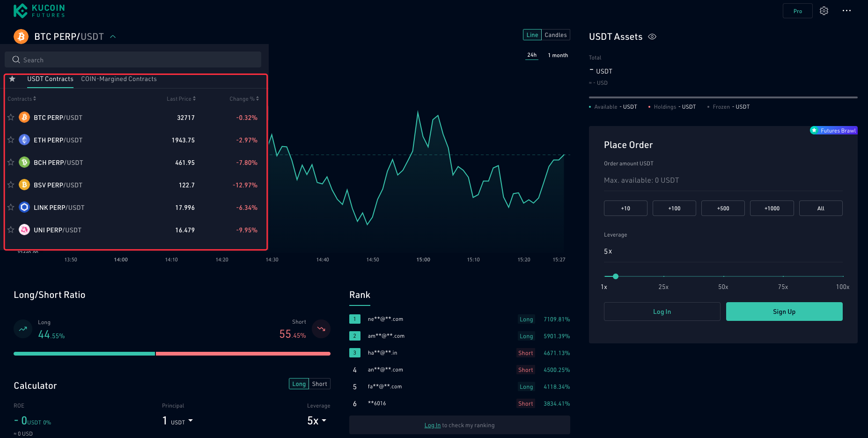
Task: Click the leverage slider handle
Action: (x=616, y=276)
